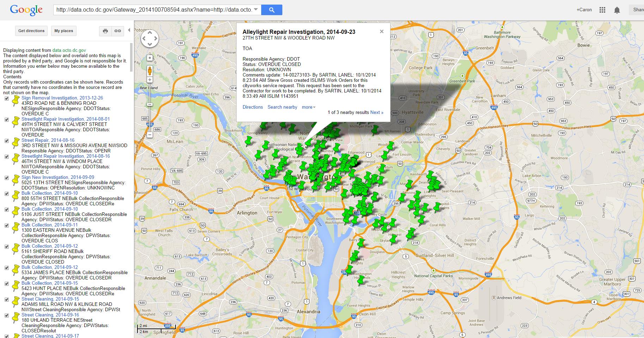
Task: Open Street Repair, 2014-08-16 link
Action: pyautogui.click(x=48, y=140)
